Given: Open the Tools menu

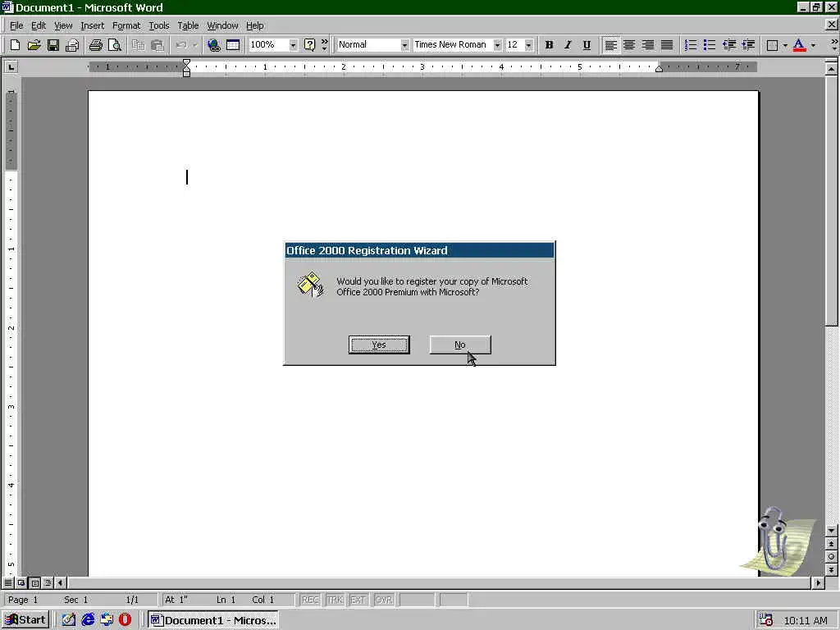Looking at the screenshot, I should 158,25.
